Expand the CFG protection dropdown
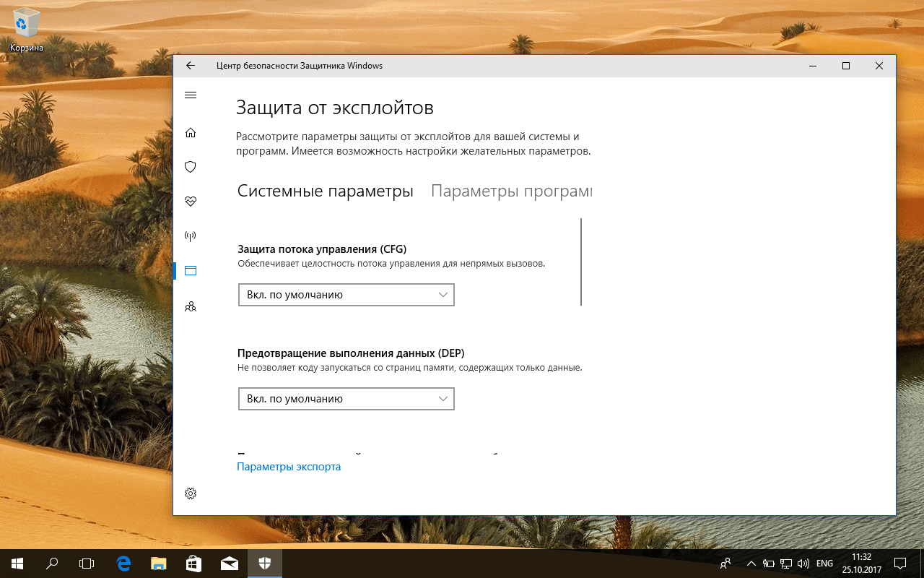 click(x=346, y=295)
